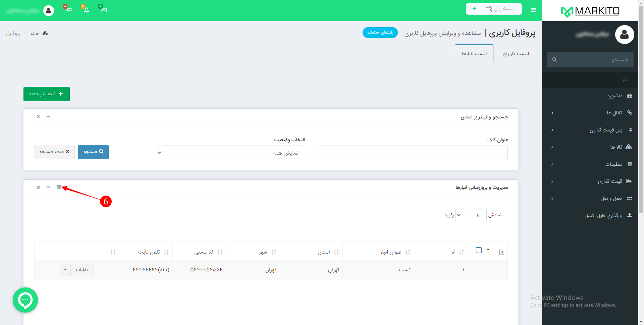Viewport: 644px width, 325px height.
Task: Open table column settings grid icon
Action: pyautogui.click(x=59, y=187)
